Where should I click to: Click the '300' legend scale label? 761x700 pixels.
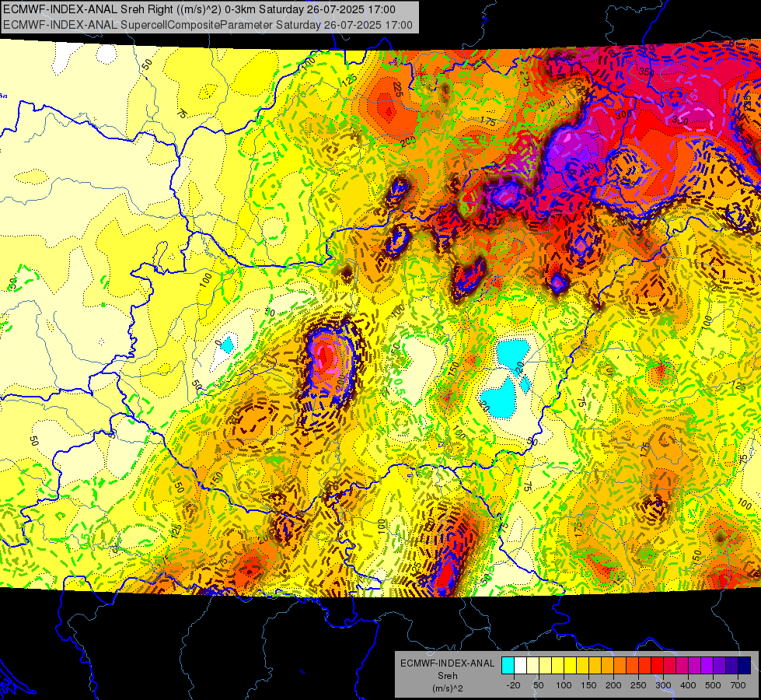pyautogui.click(x=663, y=685)
